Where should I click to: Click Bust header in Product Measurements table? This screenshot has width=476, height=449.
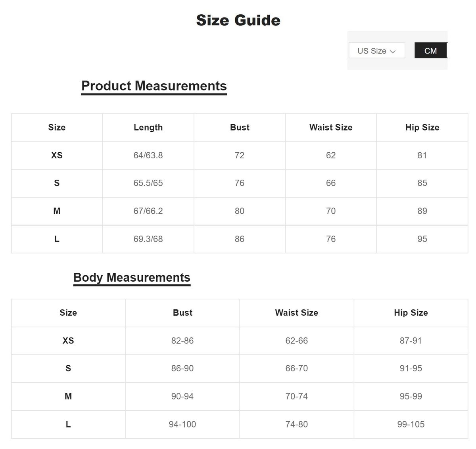coord(240,127)
